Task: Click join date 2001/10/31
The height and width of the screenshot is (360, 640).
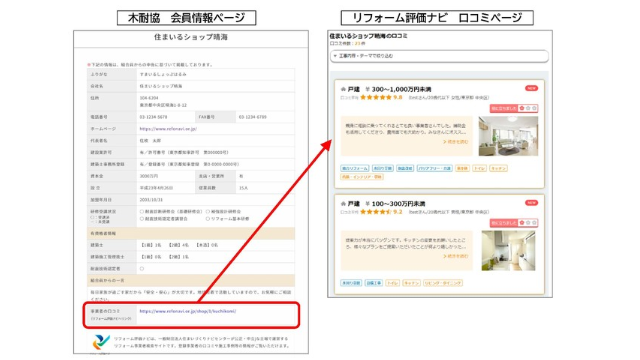Action: pyautogui.click(x=151, y=200)
